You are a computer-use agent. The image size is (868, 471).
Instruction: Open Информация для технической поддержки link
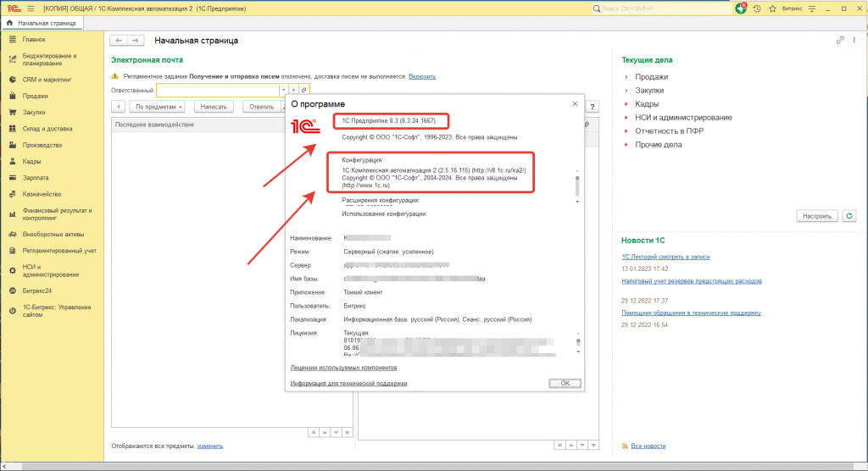coord(348,383)
